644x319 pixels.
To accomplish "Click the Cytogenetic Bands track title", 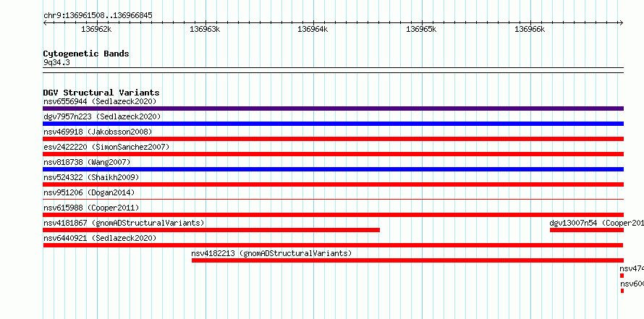I will tap(86, 54).
